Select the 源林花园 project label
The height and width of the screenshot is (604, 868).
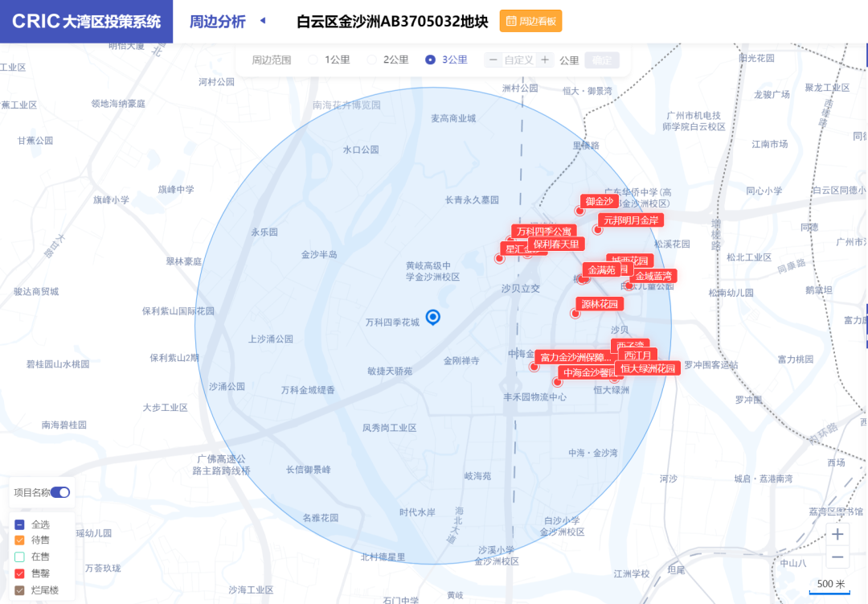(600, 304)
